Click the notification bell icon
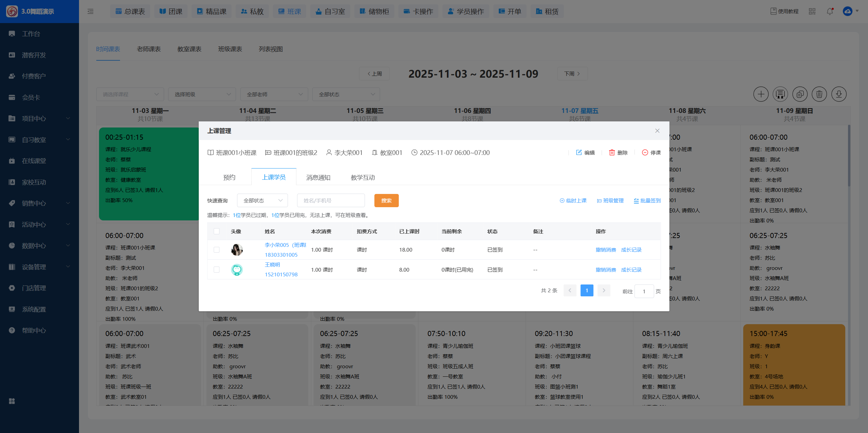This screenshot has width=868, height=433. point(830,12)
